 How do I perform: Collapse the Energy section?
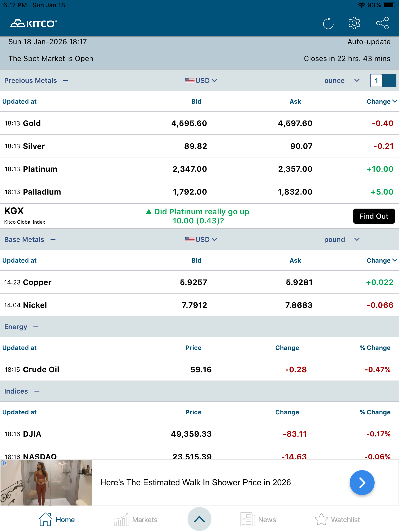(x=36, y=327)
